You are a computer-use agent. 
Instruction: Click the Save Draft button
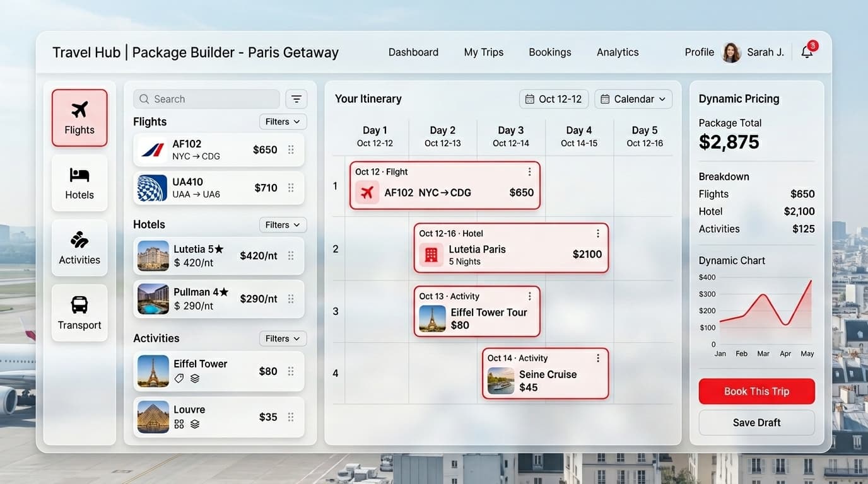[756, 423]
